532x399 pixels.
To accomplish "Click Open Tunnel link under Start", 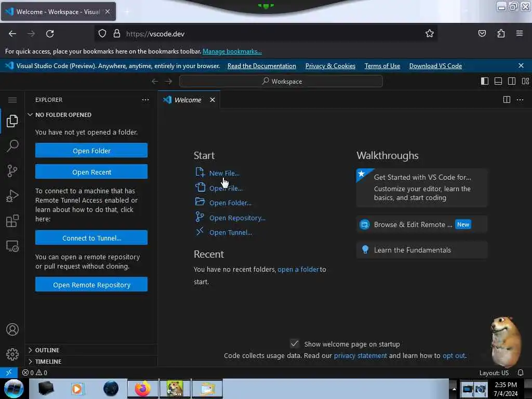I will 230,232.
